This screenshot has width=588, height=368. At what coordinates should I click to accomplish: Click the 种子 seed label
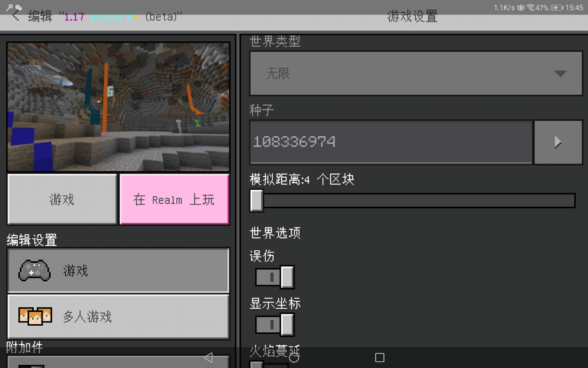point(261,110)
